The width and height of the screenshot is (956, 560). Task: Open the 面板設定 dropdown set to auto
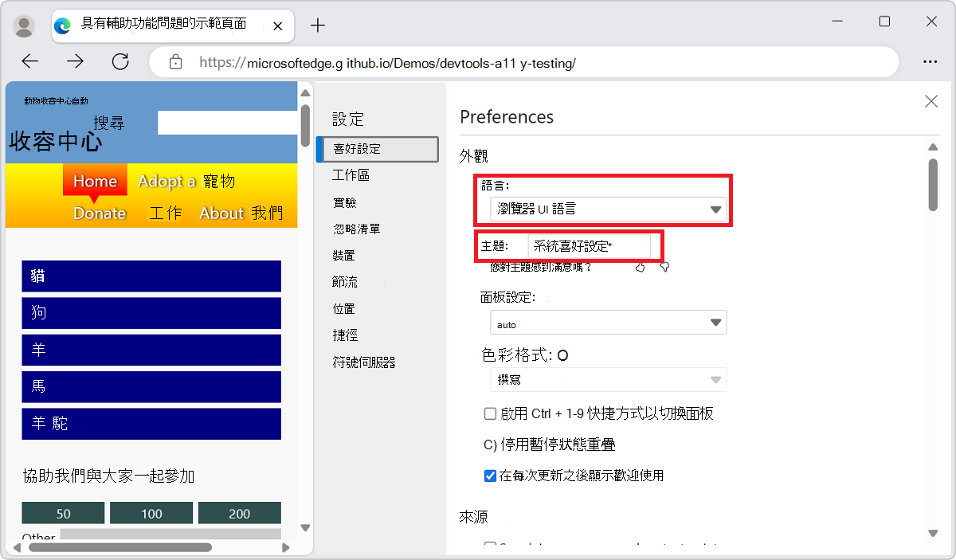[x=608, y=322]
